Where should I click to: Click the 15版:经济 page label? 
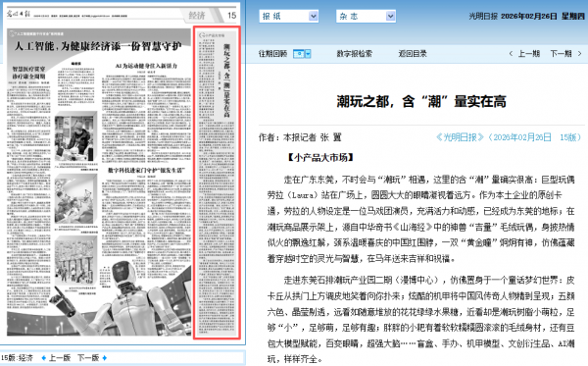(17, 358)
